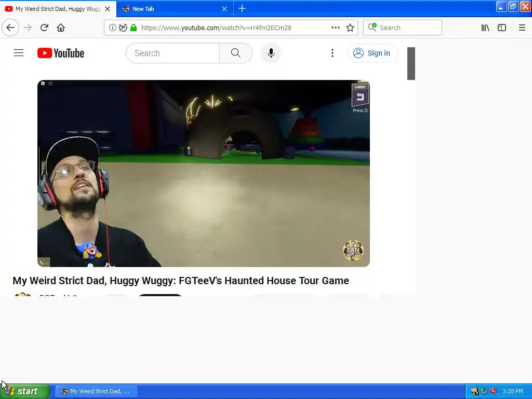
Task: Open the red security shield tray icon
Action: tap(494, 391)
